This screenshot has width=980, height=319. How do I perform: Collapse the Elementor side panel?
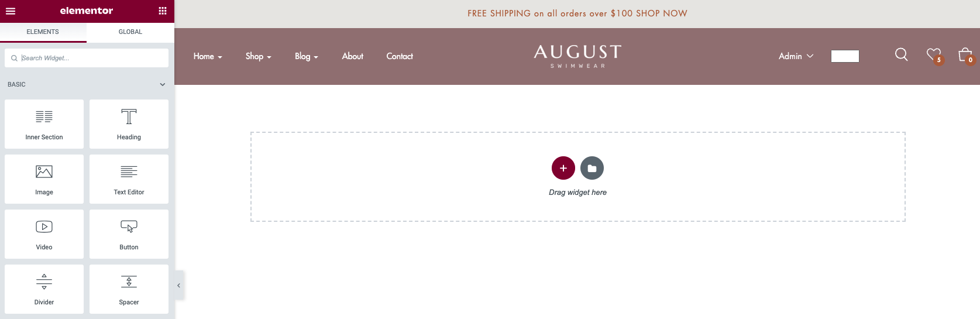click(x=179, y=286)
